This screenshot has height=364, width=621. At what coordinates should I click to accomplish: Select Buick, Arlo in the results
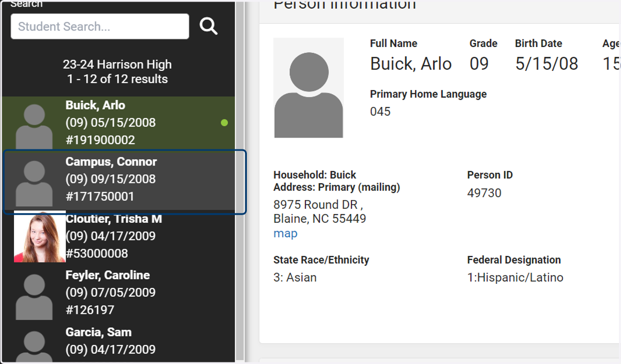(x=119, y=123)
